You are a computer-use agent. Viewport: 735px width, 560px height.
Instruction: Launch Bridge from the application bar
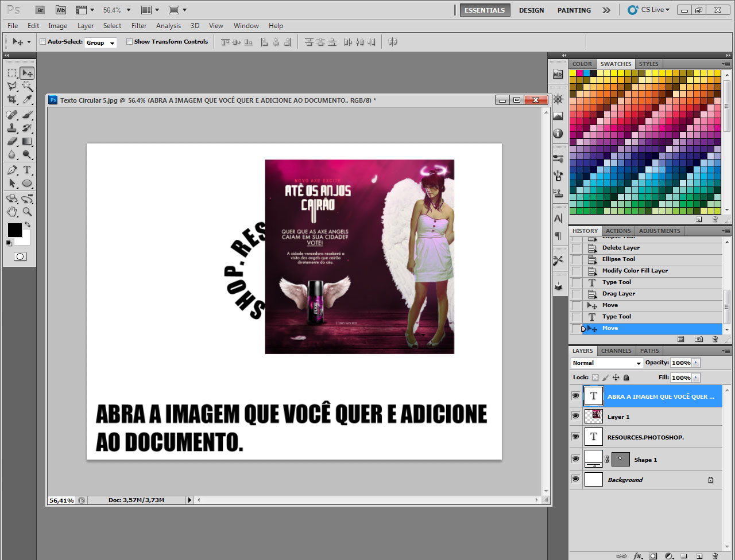pos(40,10)
